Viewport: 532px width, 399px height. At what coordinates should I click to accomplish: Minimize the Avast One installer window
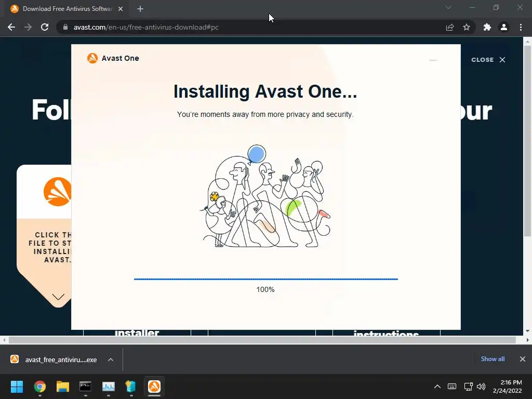coord(433,60)
